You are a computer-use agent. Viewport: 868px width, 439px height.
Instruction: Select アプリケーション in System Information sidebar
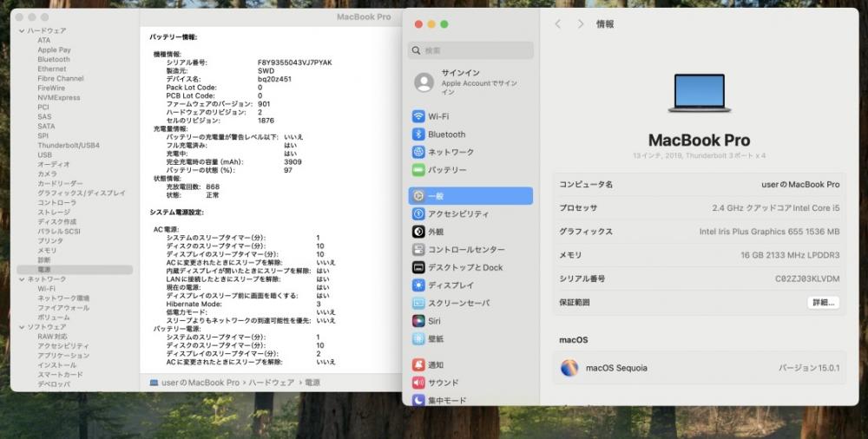63,356
